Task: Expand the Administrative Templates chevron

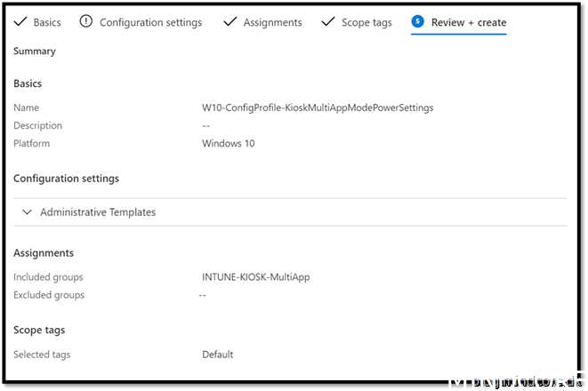Action: click(27, 212)
